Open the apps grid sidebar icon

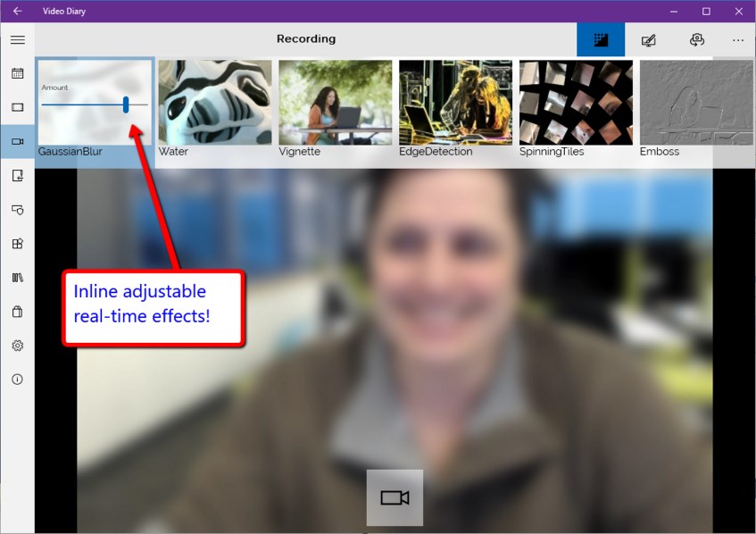[17, 244]
